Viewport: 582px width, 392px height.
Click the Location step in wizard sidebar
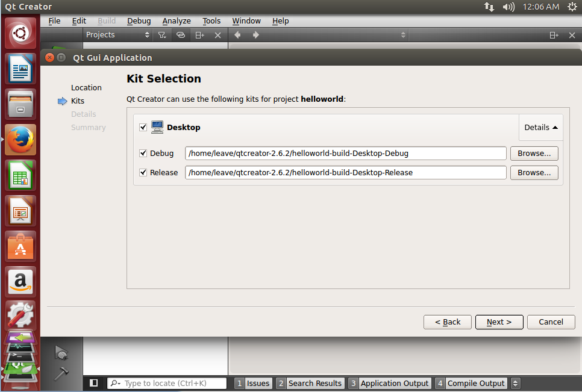pos(86,87)
